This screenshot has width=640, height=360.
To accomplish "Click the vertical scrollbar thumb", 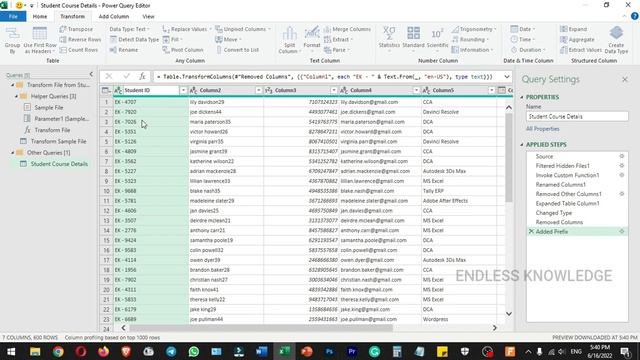I will coord(509,157).
